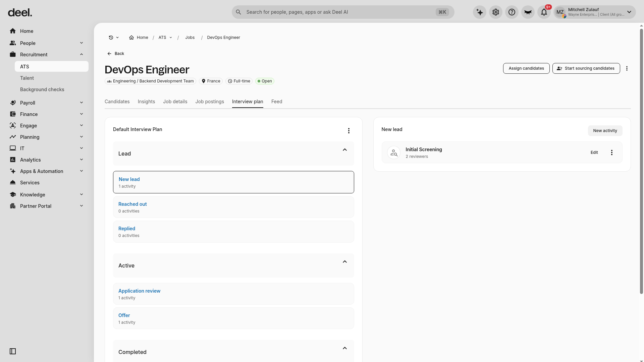Click the France location tag
The width and height of the screenshot is (644, 362).
[x=211, y=81]
